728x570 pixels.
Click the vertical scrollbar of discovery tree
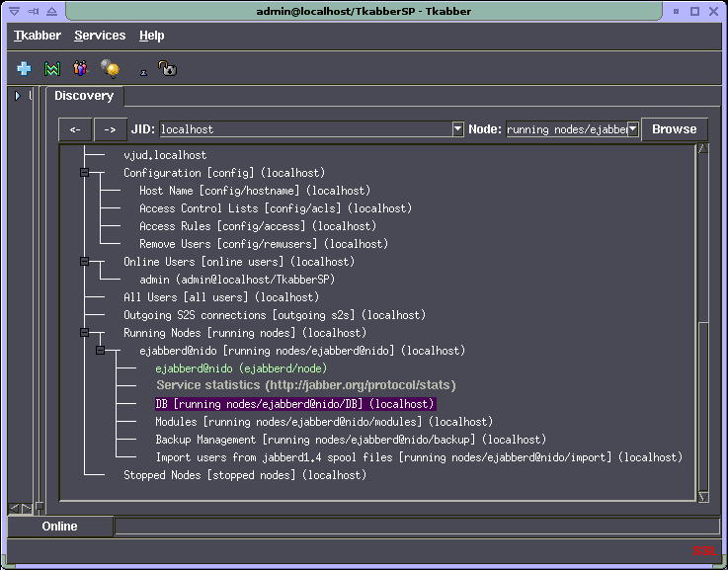click(x=702, y=405)
